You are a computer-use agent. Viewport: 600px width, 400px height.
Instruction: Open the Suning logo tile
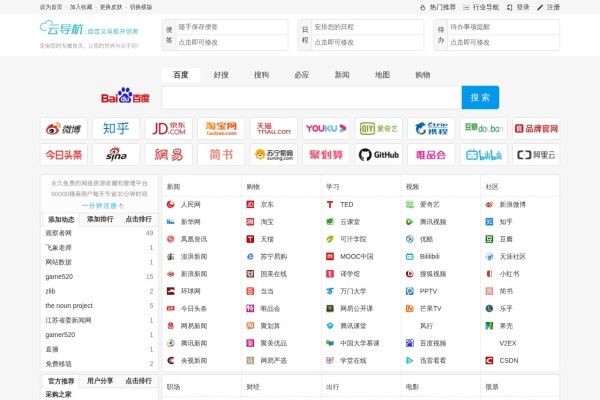tap(274, 155)
